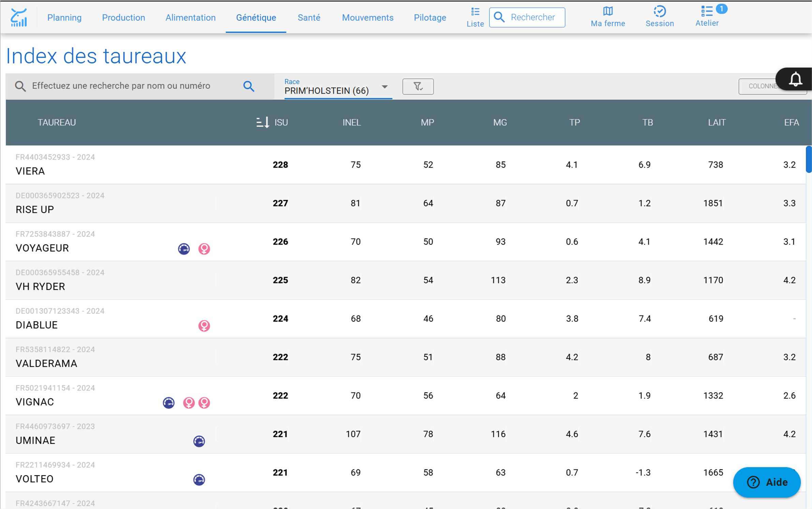
Task: Click the app logo home icon
Action: pyautogui.click(x=18, y=17)
